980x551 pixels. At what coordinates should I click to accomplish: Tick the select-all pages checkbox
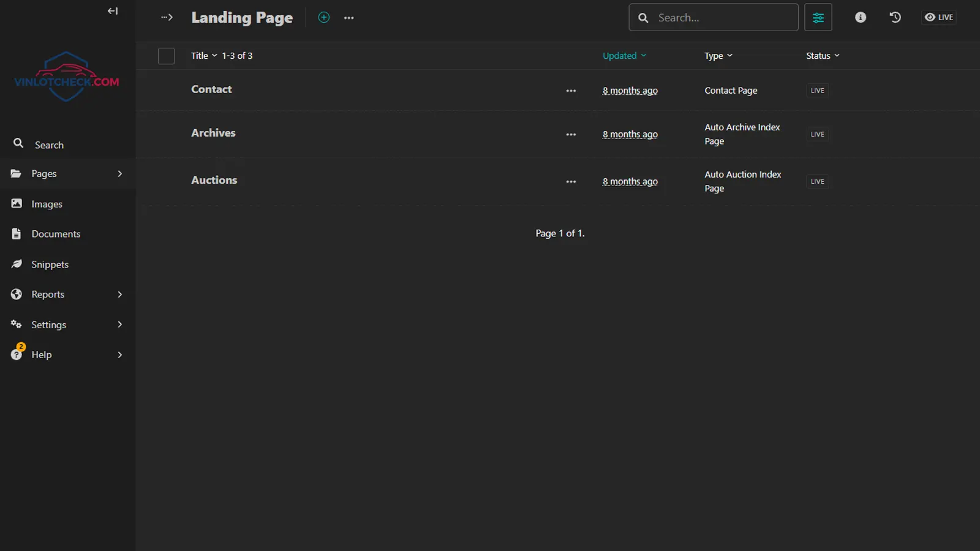166,56
